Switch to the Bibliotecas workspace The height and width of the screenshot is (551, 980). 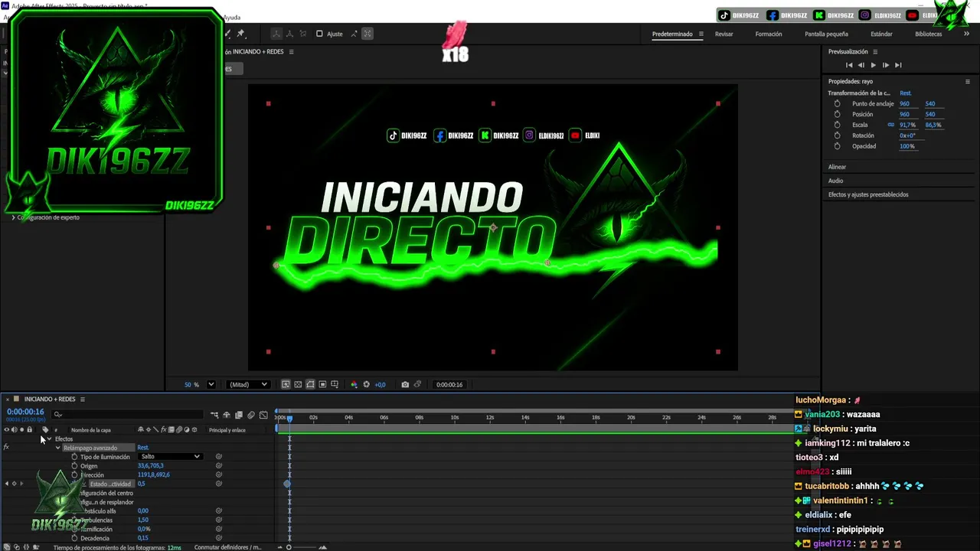click(x=928, y=34)
